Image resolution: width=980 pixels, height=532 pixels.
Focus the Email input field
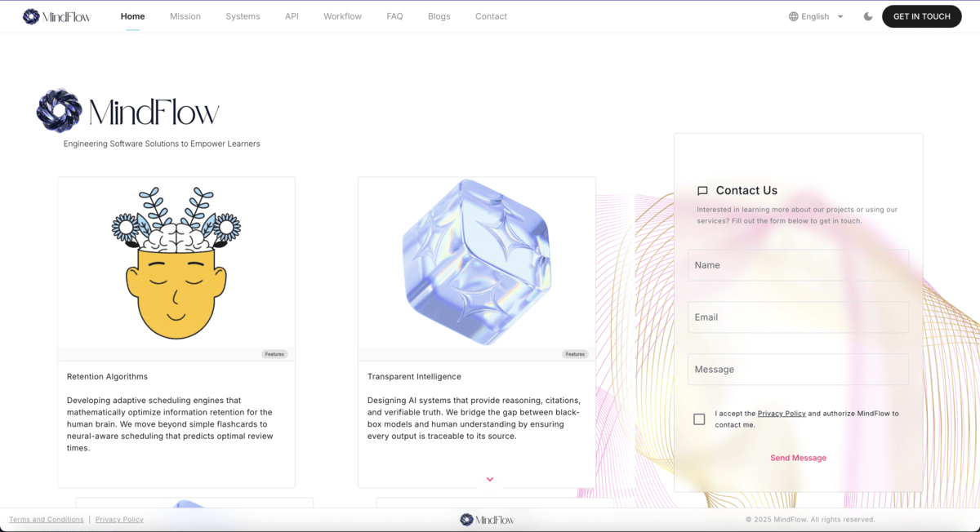click(x=798, y=317)
